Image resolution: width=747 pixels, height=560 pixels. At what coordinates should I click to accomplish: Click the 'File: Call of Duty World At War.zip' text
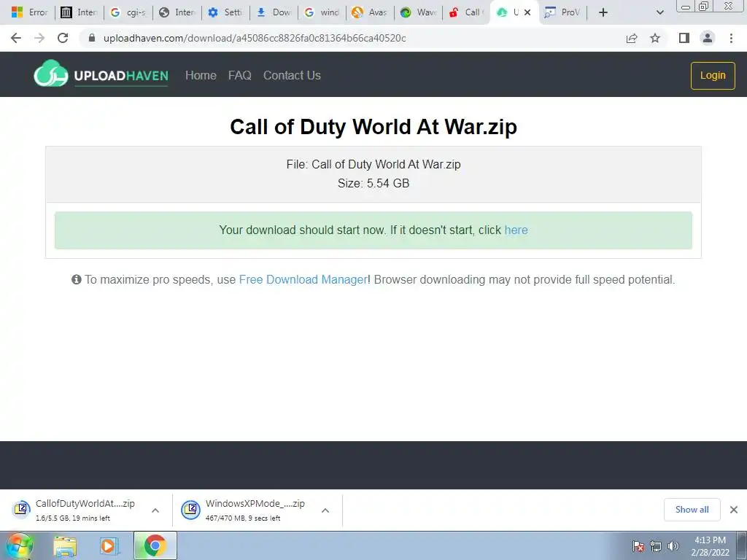click(373, 164)
